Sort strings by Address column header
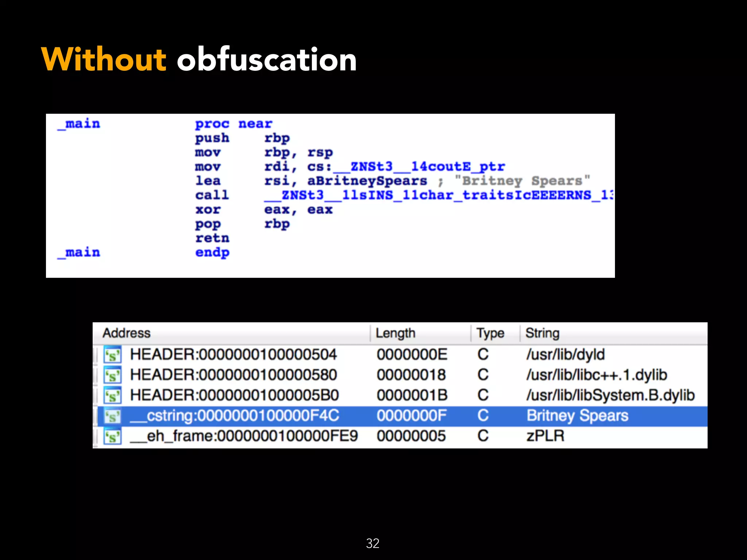This screenshot has height=560, width=747. [x=232, y=333]
